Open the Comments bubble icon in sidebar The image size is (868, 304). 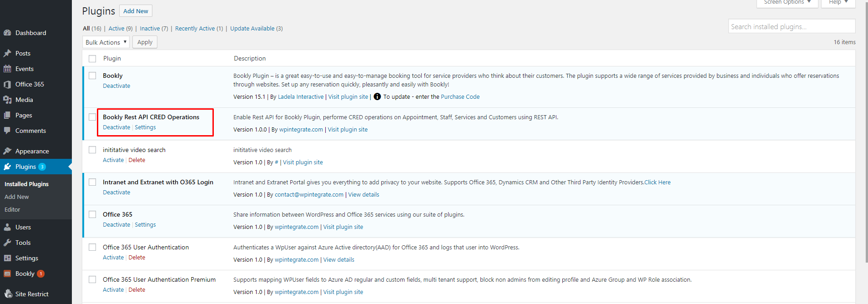(7, 131)
